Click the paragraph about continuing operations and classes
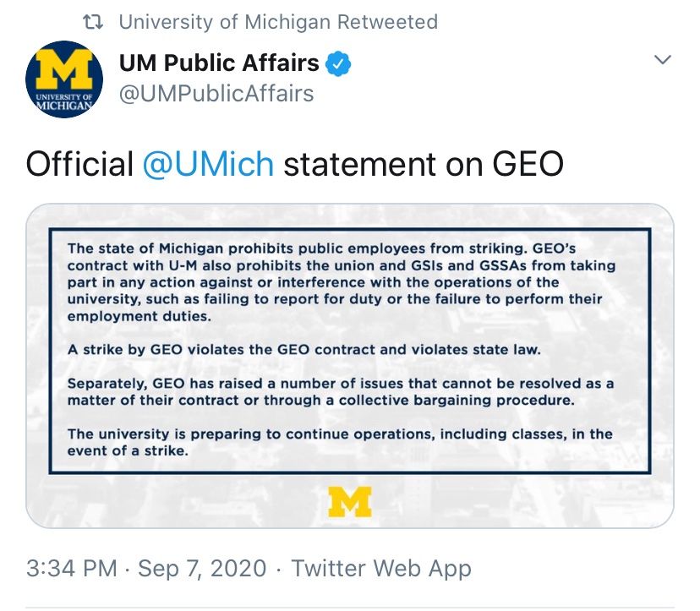 pyautogui.click(x=340, y=442)
